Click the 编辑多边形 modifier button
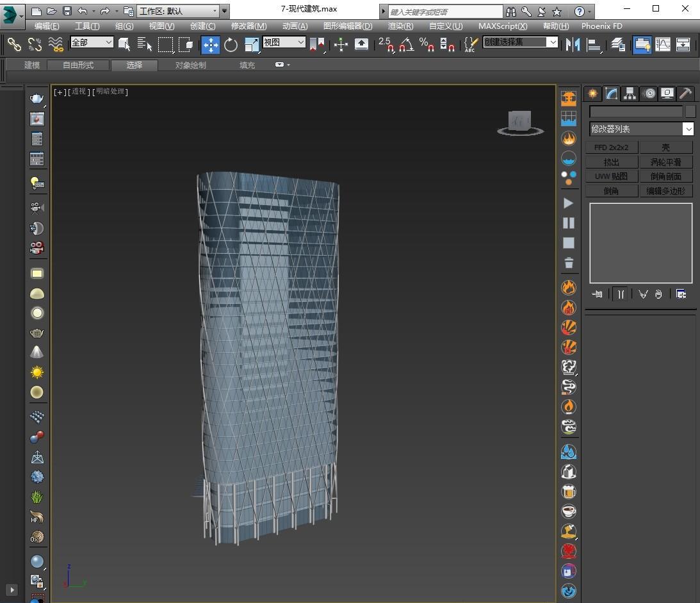 pyautogui.click(x=665, y=191)
